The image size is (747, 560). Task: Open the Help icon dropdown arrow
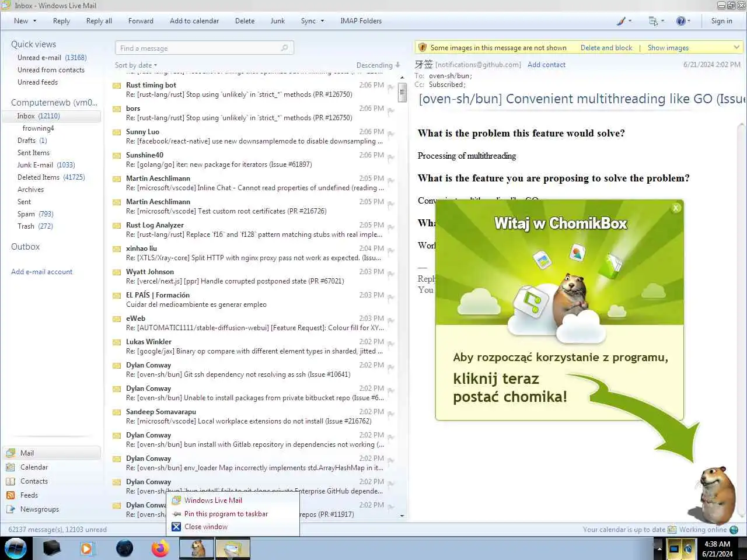(689, 21)
